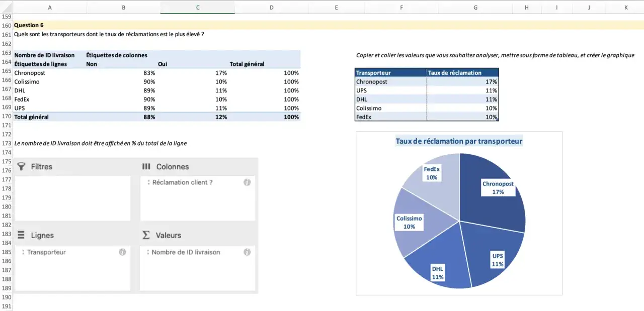Click Chronopost's 17% Oui value in pivot
This screenshot has width=644, height=311.
pos(221,73)
